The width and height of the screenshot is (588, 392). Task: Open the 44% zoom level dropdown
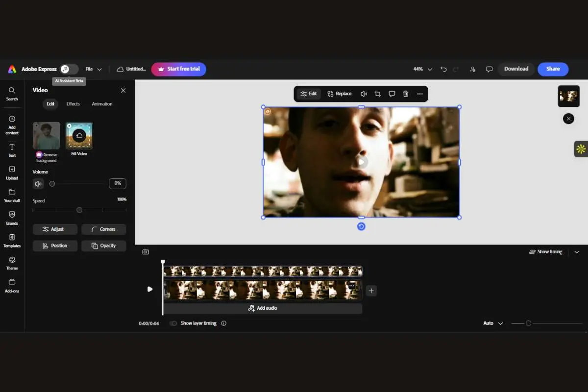click(x=422, y=69)
